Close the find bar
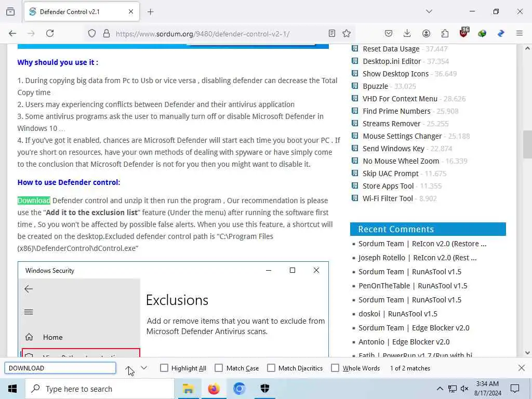This screenshot has height=399, width=532. [522, 368]
